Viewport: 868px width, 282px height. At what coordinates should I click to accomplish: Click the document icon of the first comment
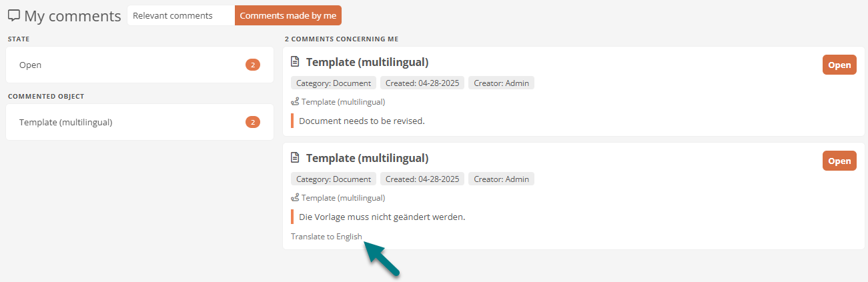pos(296,62)
